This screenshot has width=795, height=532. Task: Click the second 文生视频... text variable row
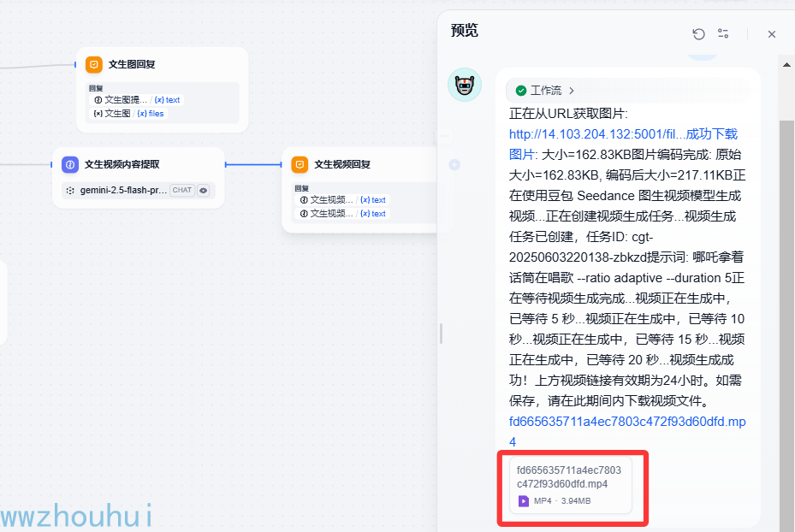click(343, 213)
